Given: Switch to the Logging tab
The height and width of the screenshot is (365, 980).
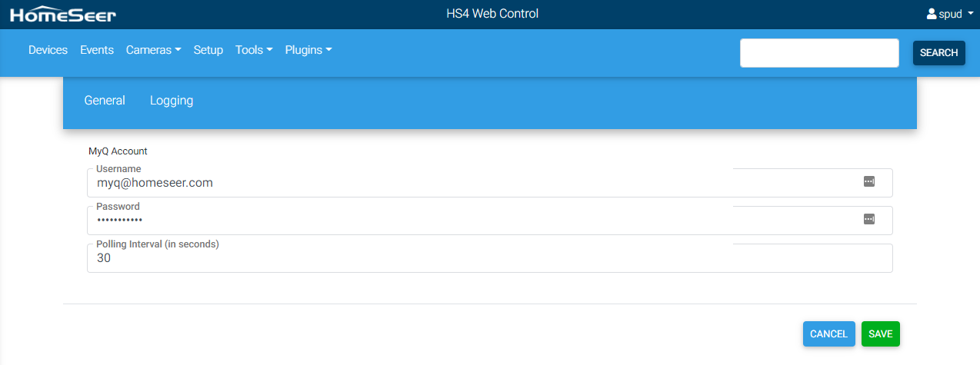Looking at the screenshot, I should click(x=172, y=101).
